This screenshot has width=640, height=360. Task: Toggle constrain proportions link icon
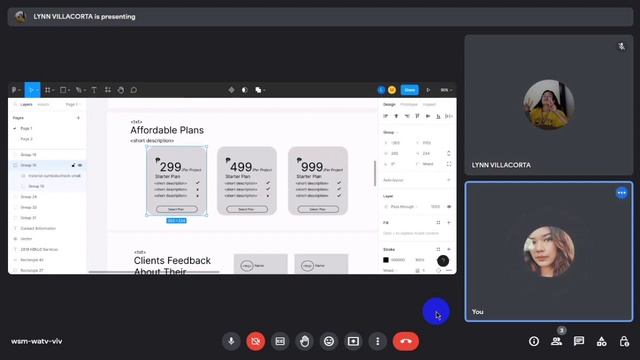click(449, 153)
